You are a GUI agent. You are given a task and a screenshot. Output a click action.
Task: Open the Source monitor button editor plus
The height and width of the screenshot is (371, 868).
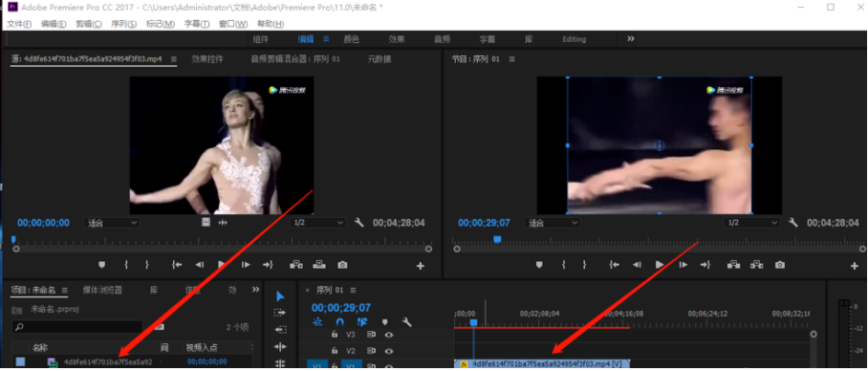(x=421, y=267)
